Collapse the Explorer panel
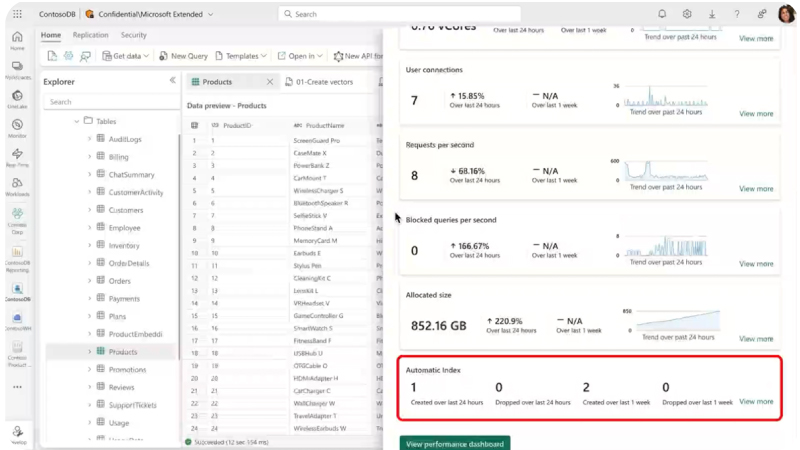The width and height of the screenshot is (800, 450). 172,80
